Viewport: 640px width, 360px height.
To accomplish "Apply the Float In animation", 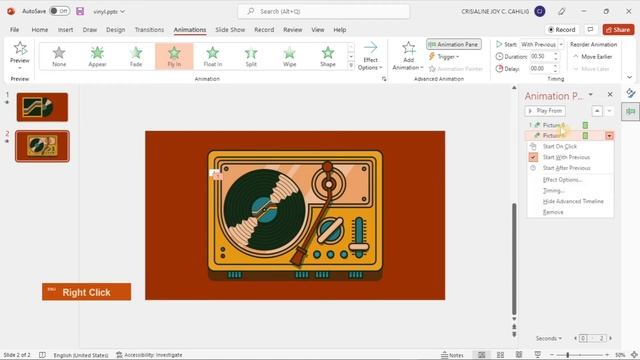I will click(x=213, y=56).
